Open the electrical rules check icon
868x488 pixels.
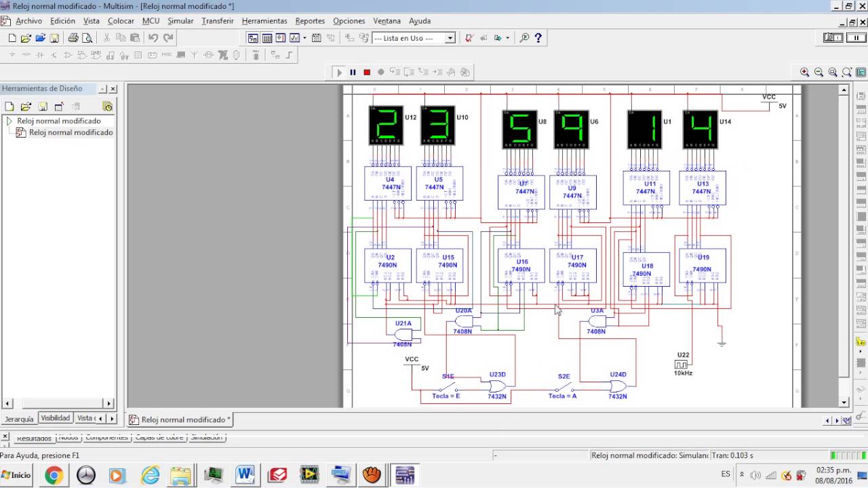pyautogui.click(x=469, y=38)
